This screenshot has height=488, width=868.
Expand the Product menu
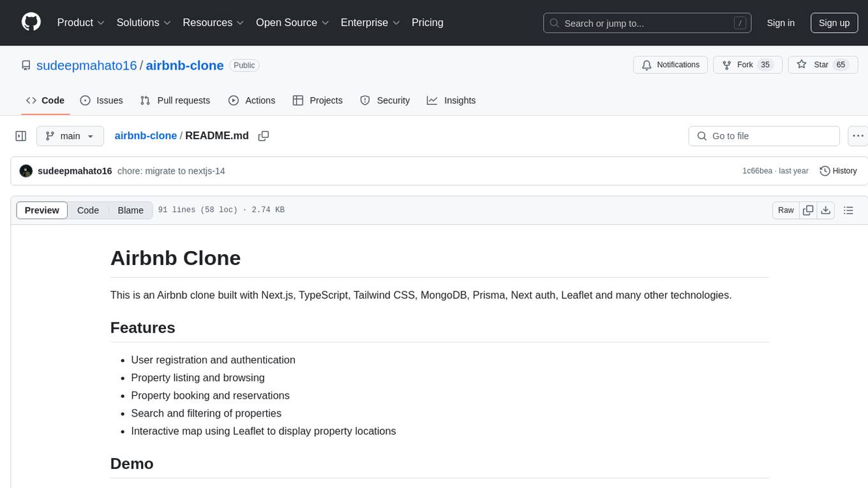[x=81, y=22]
